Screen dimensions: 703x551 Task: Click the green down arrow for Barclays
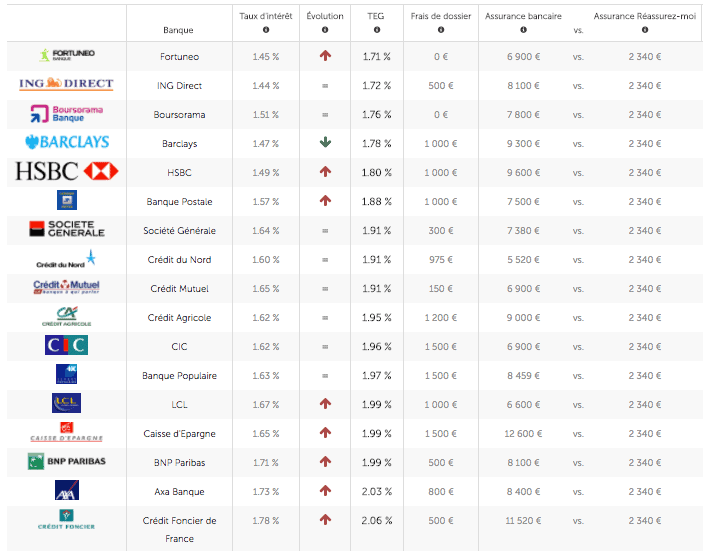point(325,143)
